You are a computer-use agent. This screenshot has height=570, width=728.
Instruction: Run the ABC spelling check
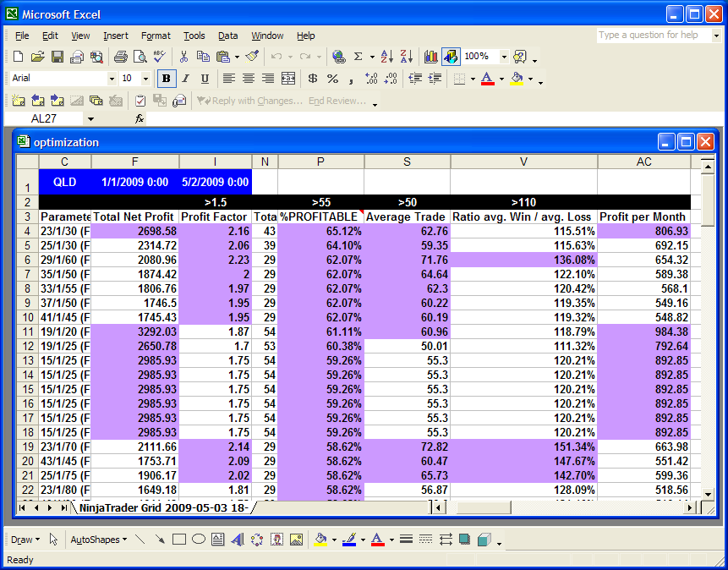point(159,57)
